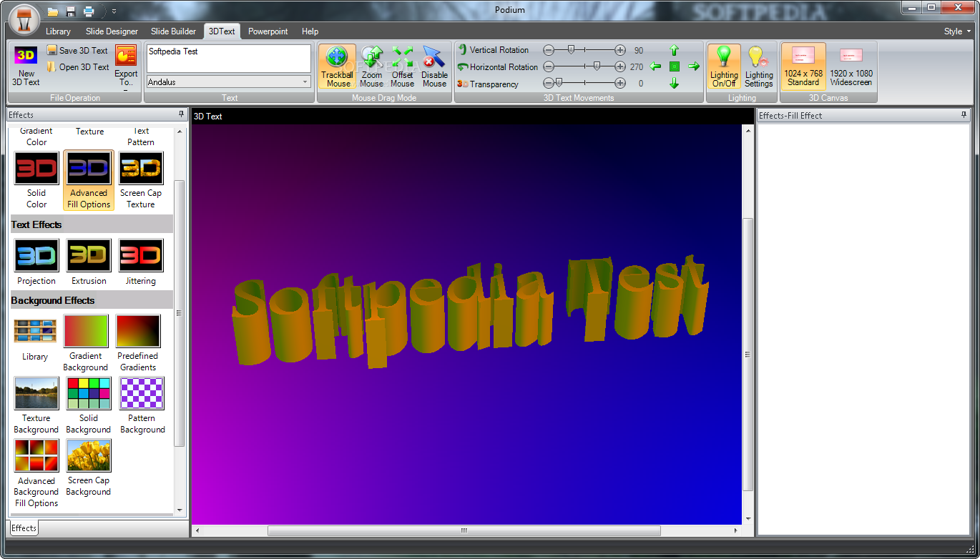Open Lighting Settings

click(x=758, y=66)
